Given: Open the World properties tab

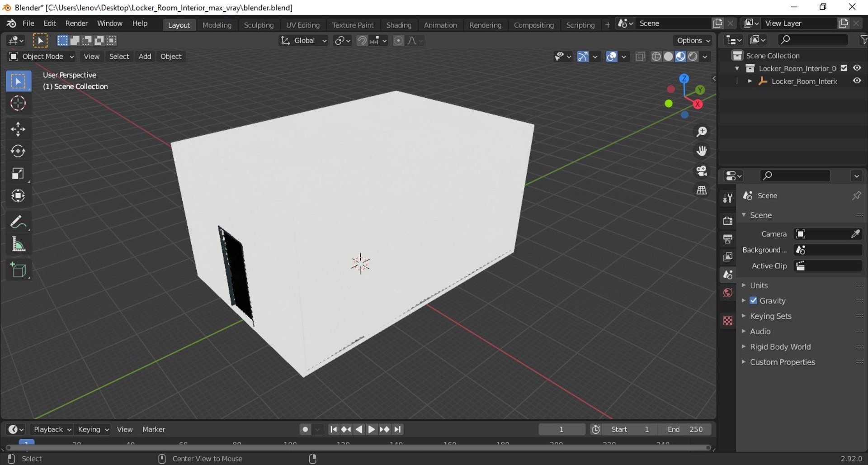Looking at the screenshot, I should [x=727, y=293].
